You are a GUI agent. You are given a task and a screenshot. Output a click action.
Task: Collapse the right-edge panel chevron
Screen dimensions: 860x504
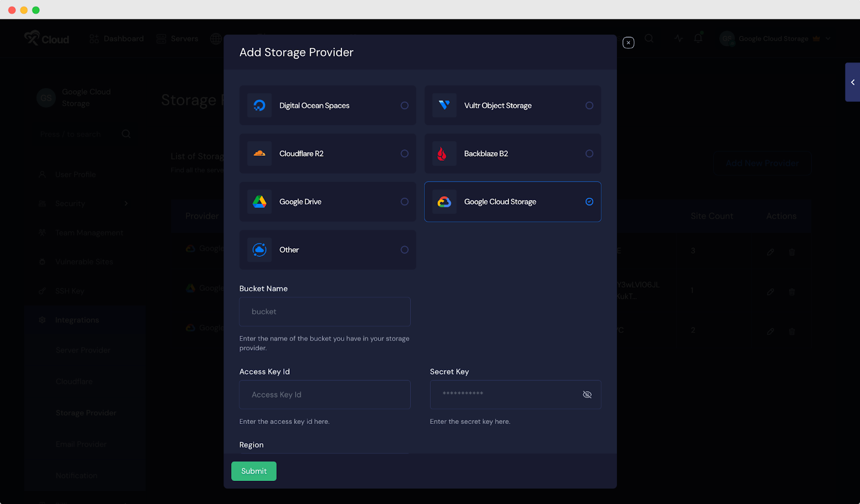point(852,82)
